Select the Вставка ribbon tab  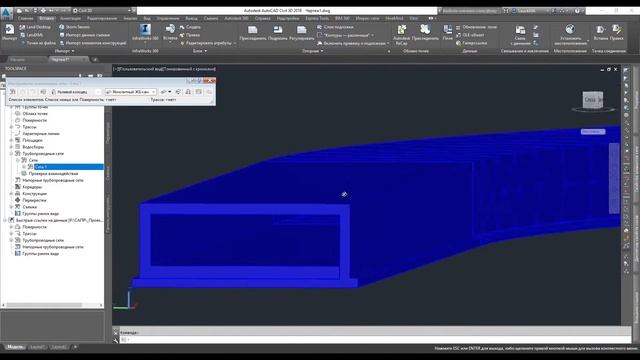(x=47, y=18)
